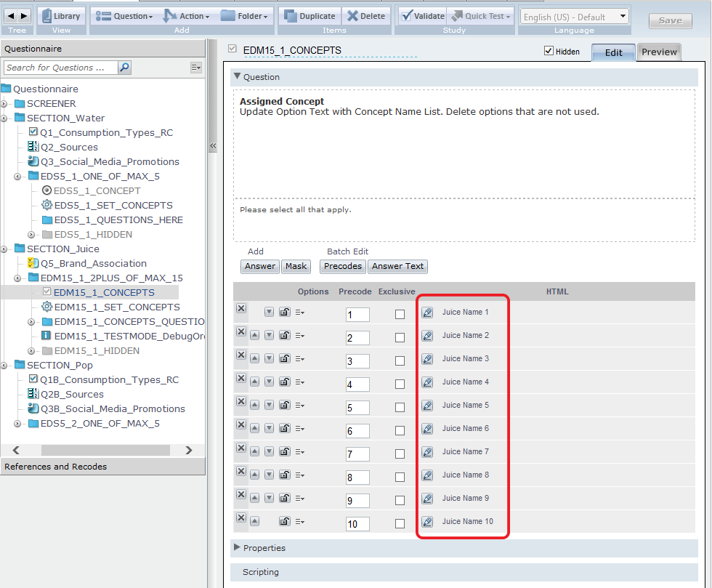Click the Search for Questions field
Screen dimensions: 712x588
coord(61,68)
